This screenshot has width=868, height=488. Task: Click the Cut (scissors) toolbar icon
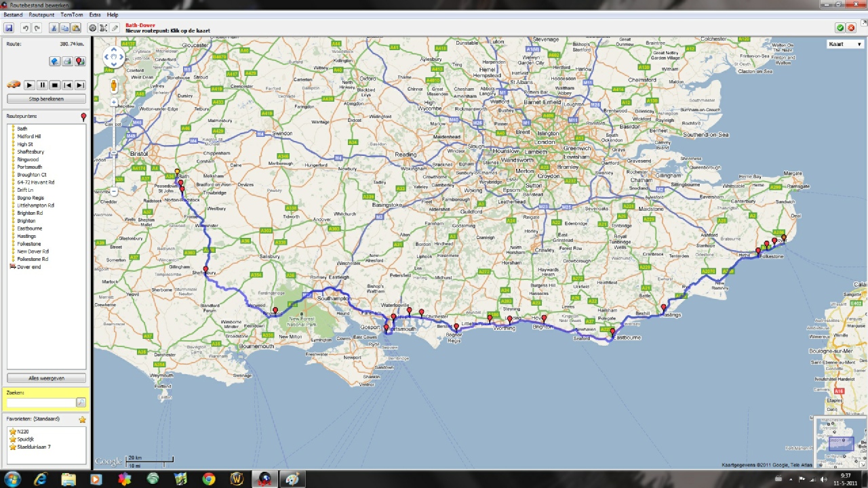tap(54, 28)
